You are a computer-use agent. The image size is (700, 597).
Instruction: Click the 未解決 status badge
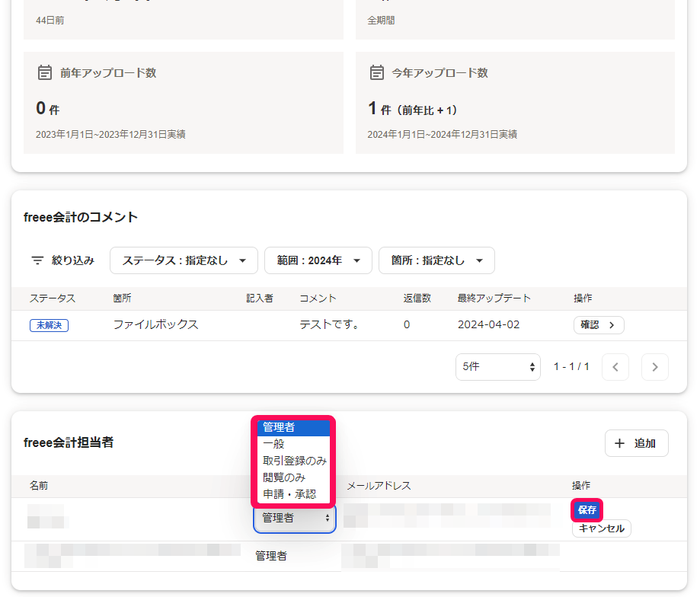49,325
